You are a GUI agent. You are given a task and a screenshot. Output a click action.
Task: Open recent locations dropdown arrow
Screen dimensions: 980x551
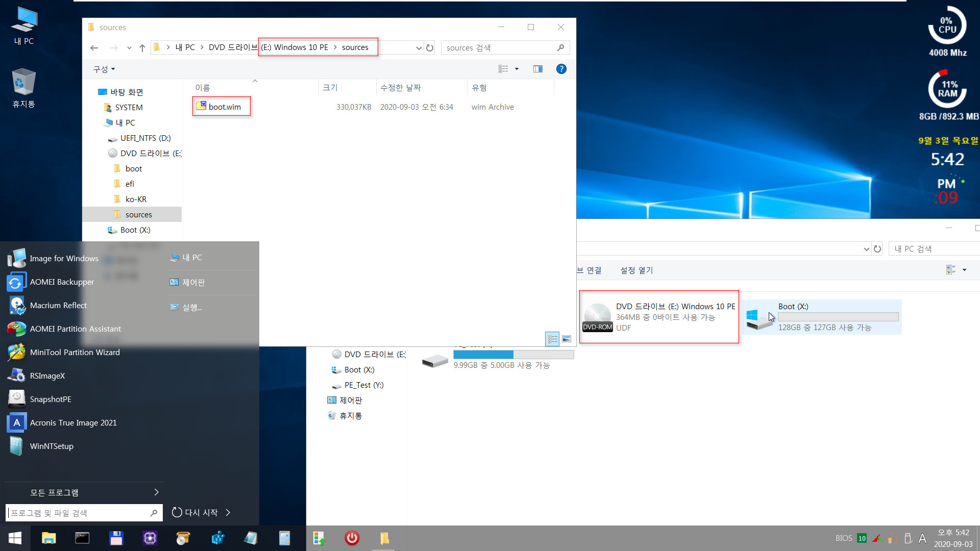(129, 47)
